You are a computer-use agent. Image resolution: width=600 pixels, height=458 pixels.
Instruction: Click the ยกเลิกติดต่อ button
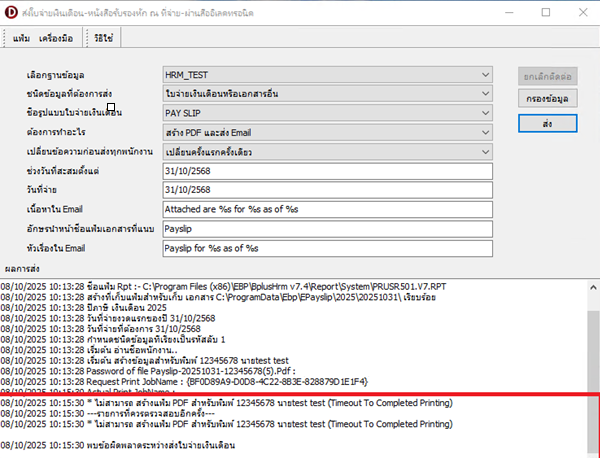pyautogui.click(x=548, y=76)
